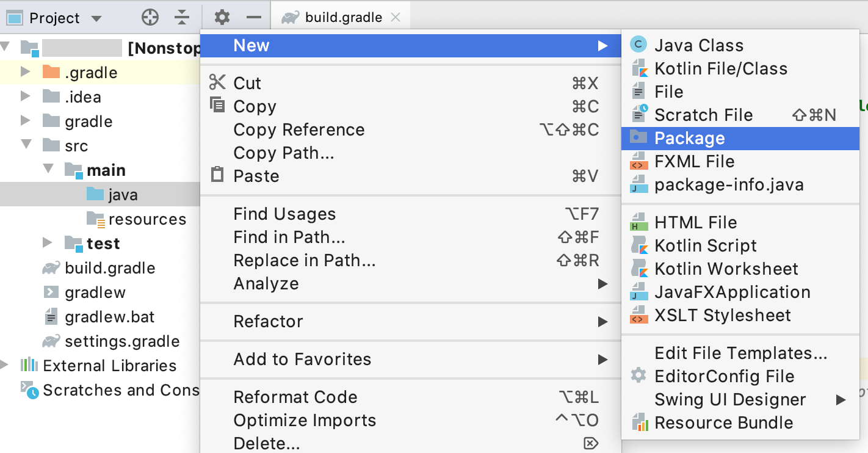The image size is (868, 453).
Task: Collapse the src folder
Action: [x=26, y=145]
